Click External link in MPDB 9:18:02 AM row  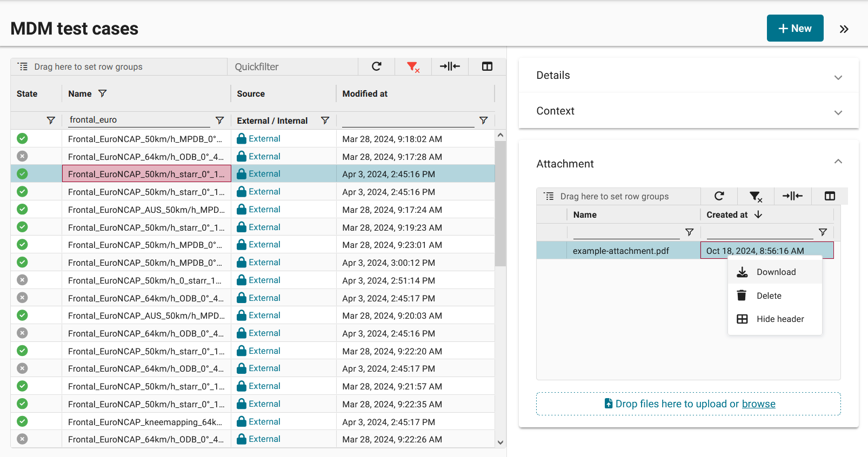click(x=264, y=139)
